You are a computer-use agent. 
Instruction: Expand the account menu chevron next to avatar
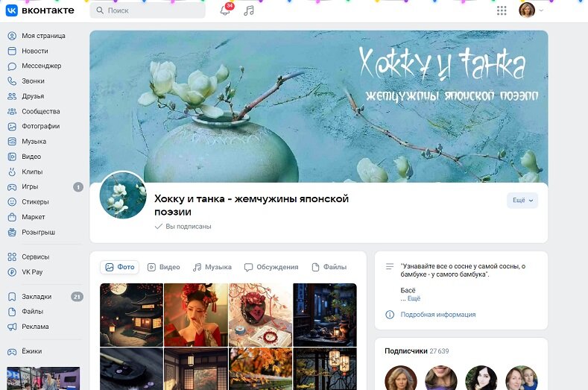[x=541, y=10]
